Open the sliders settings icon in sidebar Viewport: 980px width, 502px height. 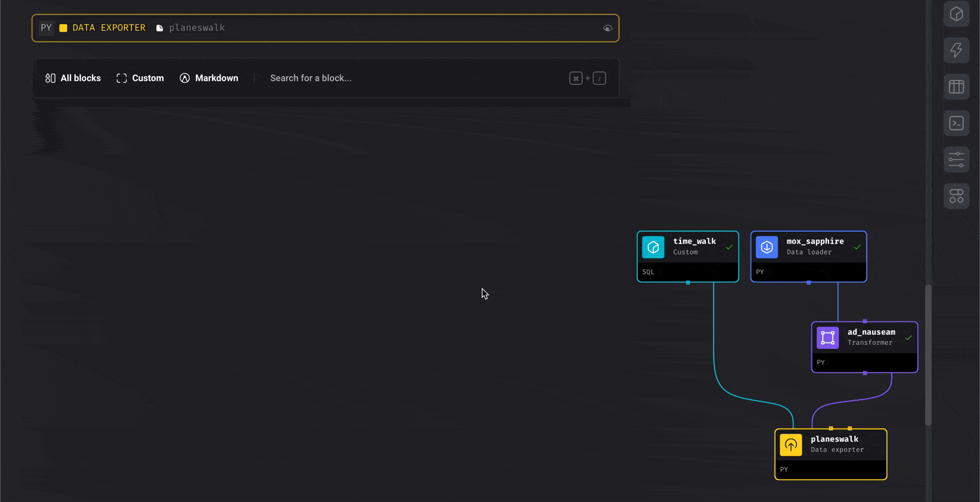[x=956, y=160]
